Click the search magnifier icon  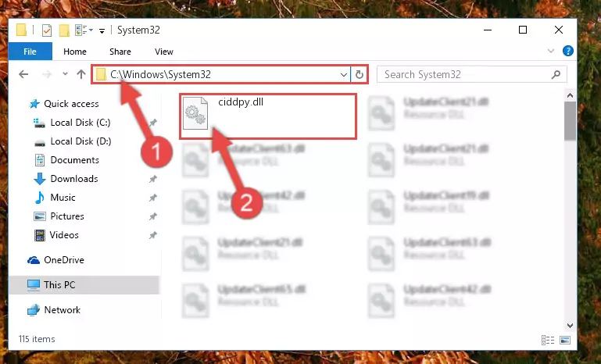pyautogui.click(x=556, y=74)
